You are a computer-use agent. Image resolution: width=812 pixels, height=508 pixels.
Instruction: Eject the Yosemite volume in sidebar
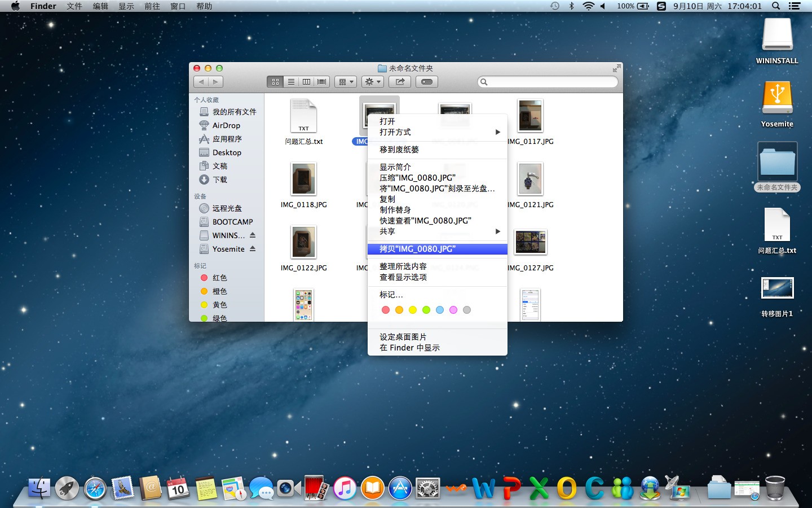tap(253, 249)
